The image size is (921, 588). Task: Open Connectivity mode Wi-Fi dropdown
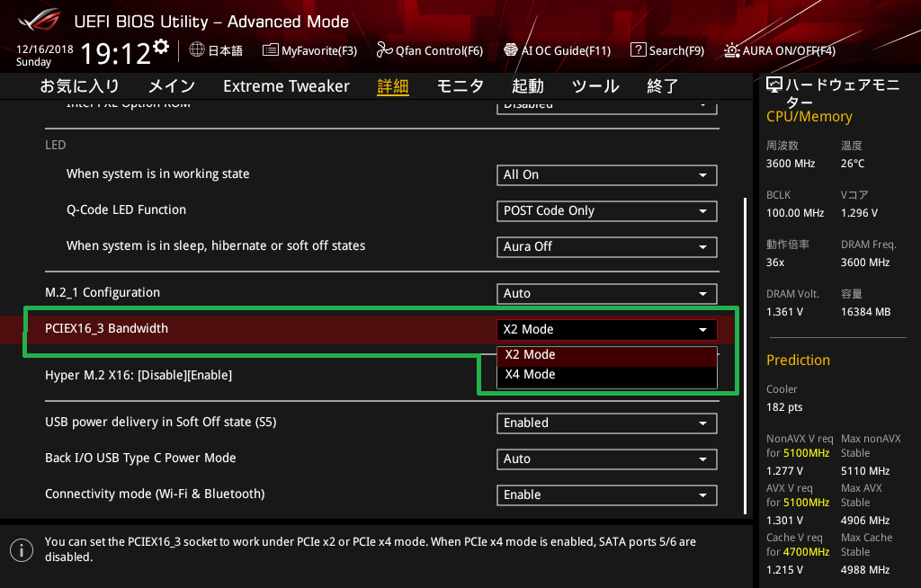tap(607, 494)
